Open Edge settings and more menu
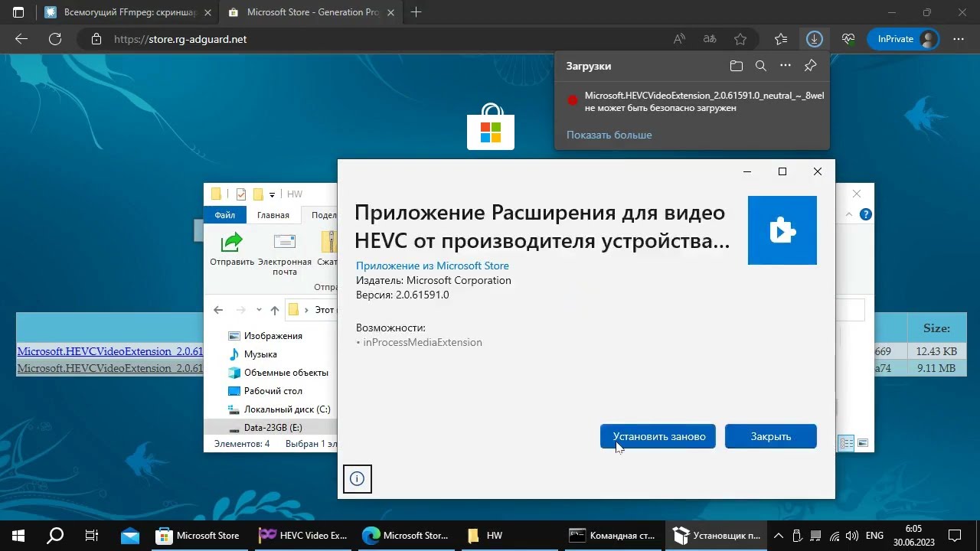This screenshot has height=551, width=980. pos(959,39)
